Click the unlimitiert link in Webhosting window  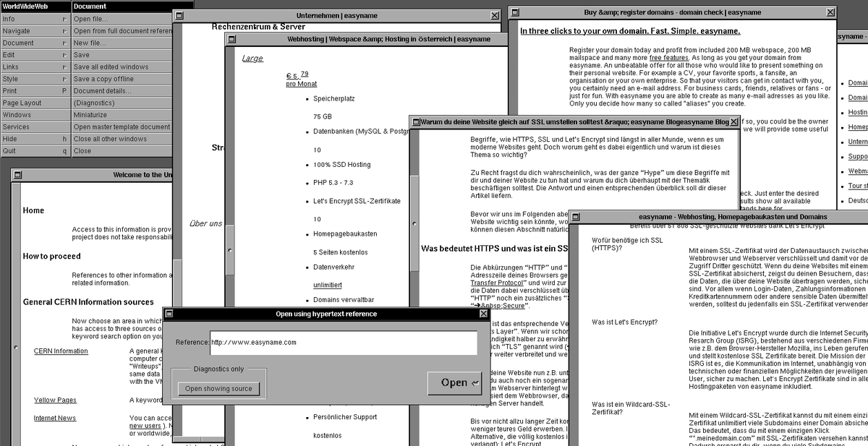328,286
